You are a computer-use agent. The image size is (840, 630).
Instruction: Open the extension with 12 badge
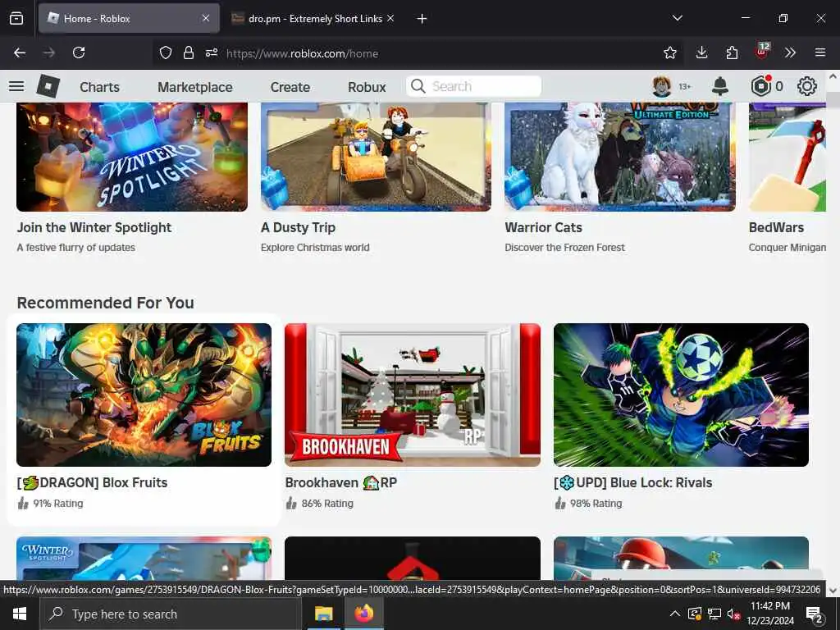[762, 52]
